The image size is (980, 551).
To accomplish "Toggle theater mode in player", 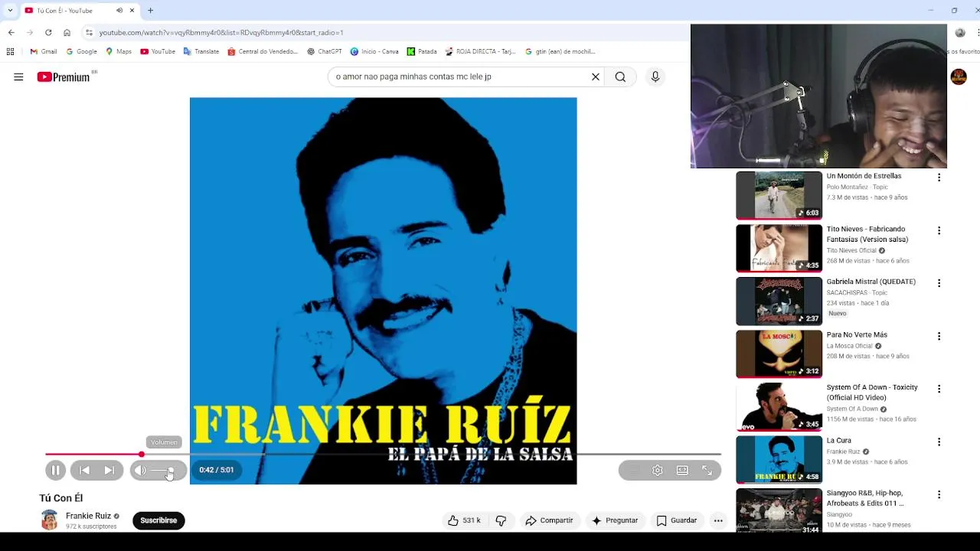I will [x=682, y=470].
